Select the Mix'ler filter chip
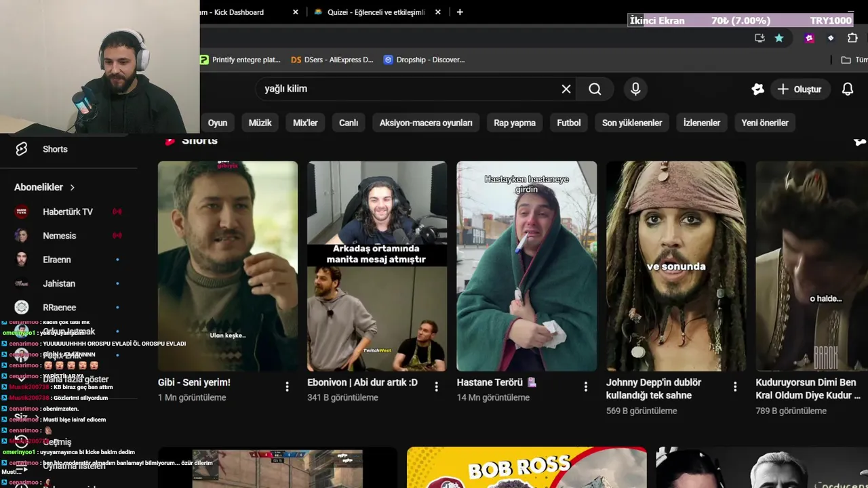This screenshot has width=868, height=488. pyautogui.click(x=305, y=123)
